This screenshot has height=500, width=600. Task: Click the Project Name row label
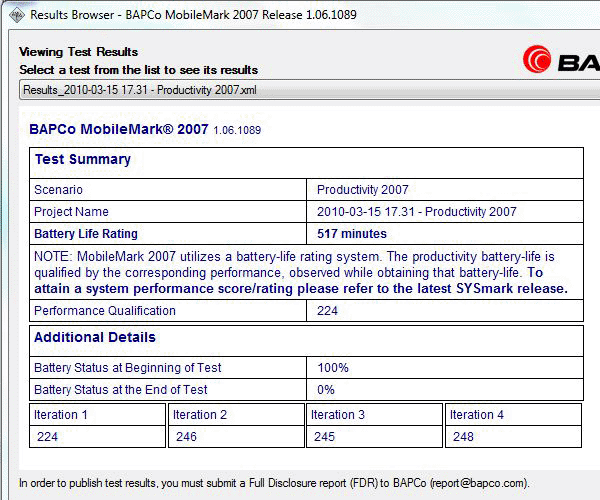(71, 212)
